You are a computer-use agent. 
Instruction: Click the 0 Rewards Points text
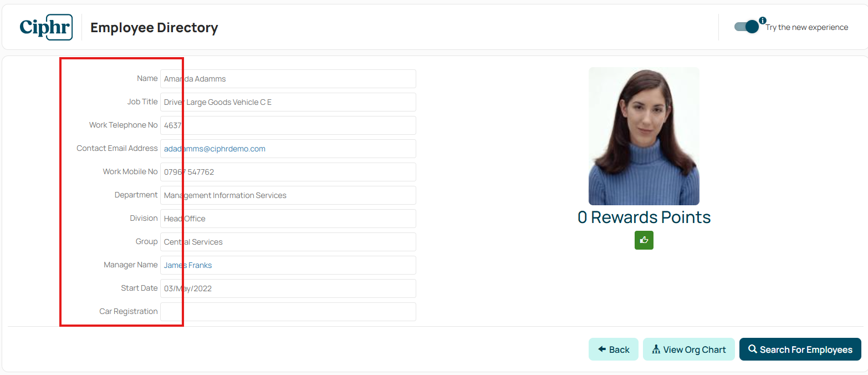point(644,217)
